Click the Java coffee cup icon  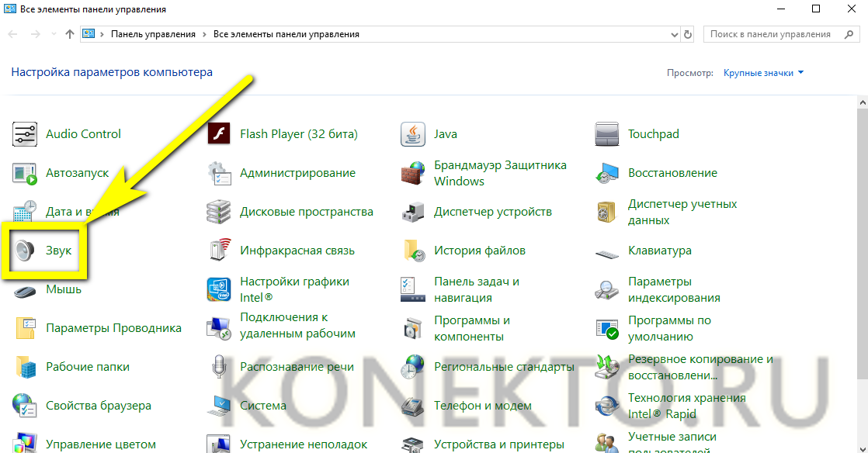[x=413, y=134]
